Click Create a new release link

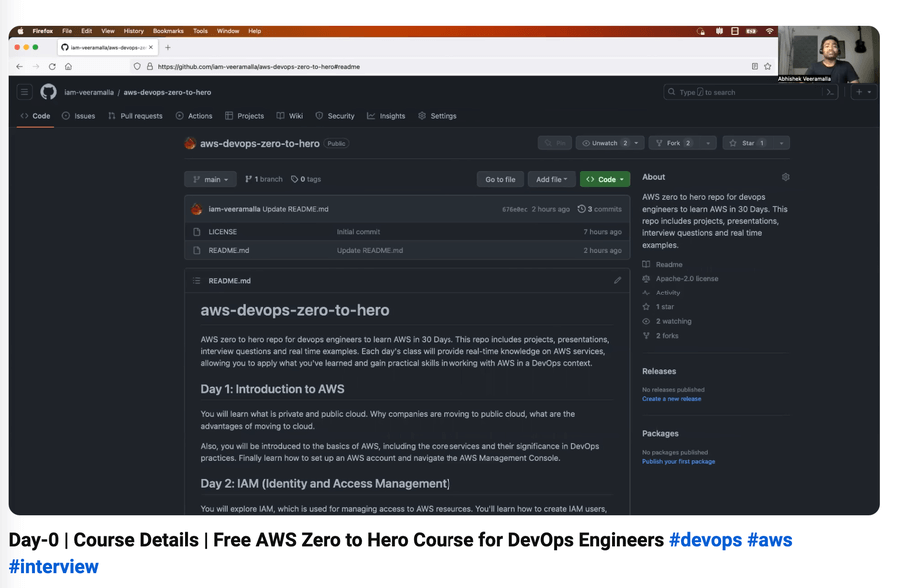point(671,399)
